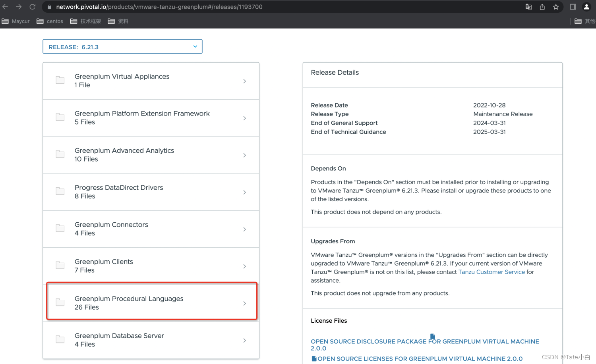Click the folder icon for Greenplum Database Server
Viewport: 596px width, 364px height.
coord(60,339)
